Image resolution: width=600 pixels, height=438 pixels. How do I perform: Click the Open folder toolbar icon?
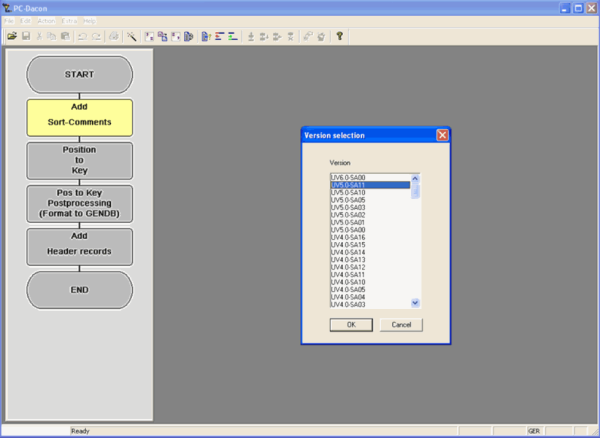[12, 36]
